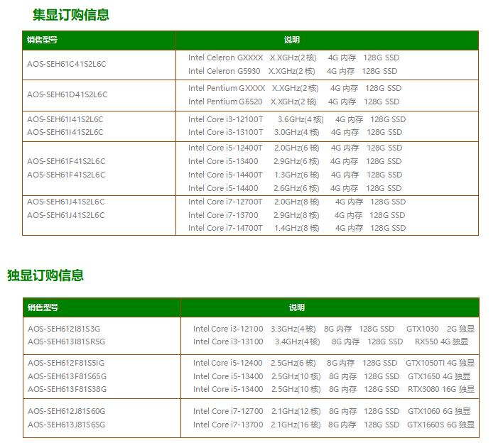The image size is (503, 448).
Task: Select the Intel Celeron GXXXX text
Action: coord(225,58)
